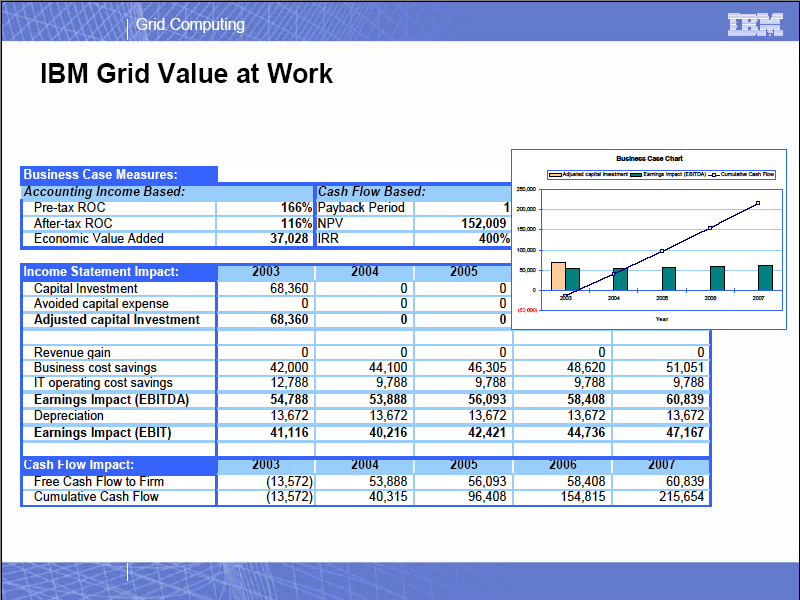Click the orange 2003 capital investment bar

pos(558,277)
